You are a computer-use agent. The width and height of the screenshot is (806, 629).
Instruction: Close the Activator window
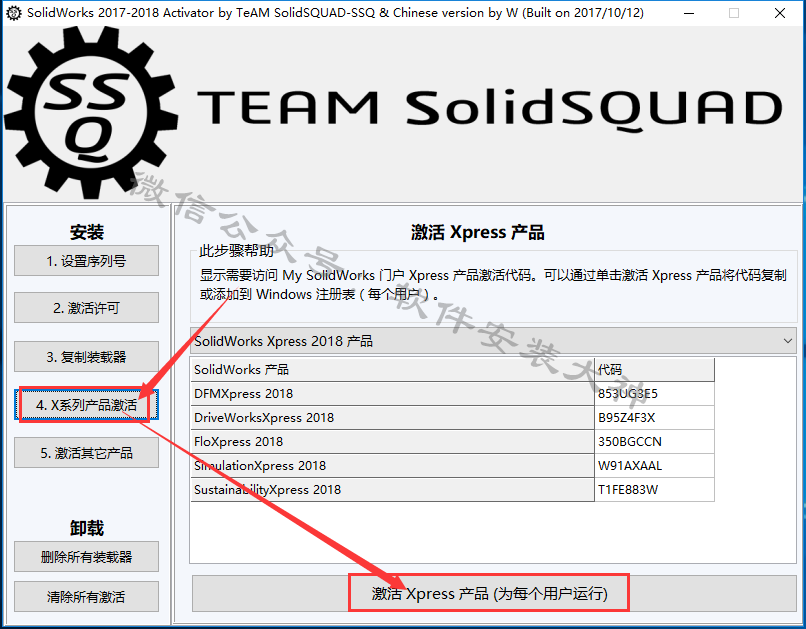(x=779, y=13)
